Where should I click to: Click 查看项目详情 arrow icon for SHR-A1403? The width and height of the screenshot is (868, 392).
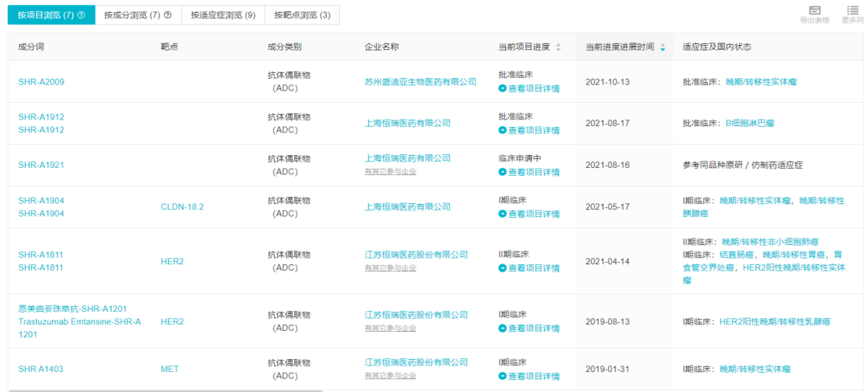tap(502, 376)
